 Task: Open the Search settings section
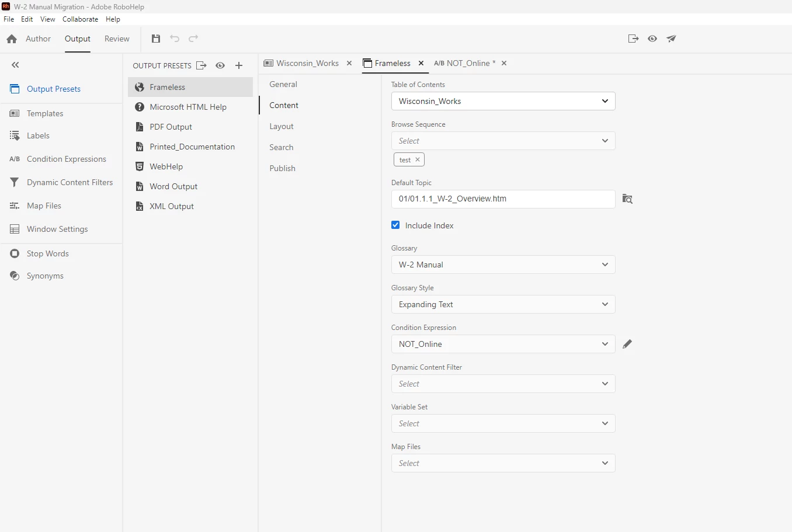(x=282, y=147)
